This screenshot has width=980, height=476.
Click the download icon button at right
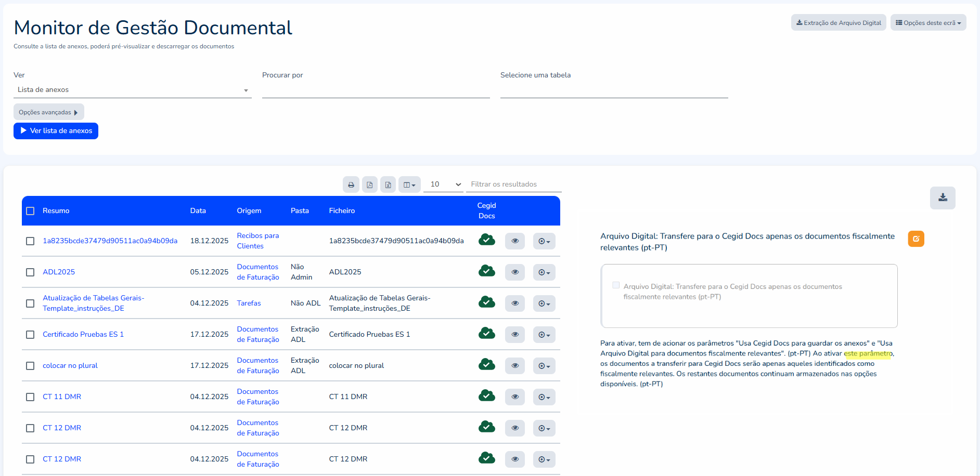(x=943, y=198)
